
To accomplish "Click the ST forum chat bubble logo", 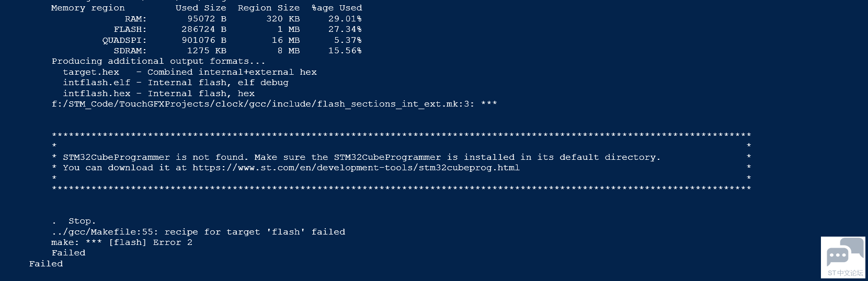I will pos(843,256).
